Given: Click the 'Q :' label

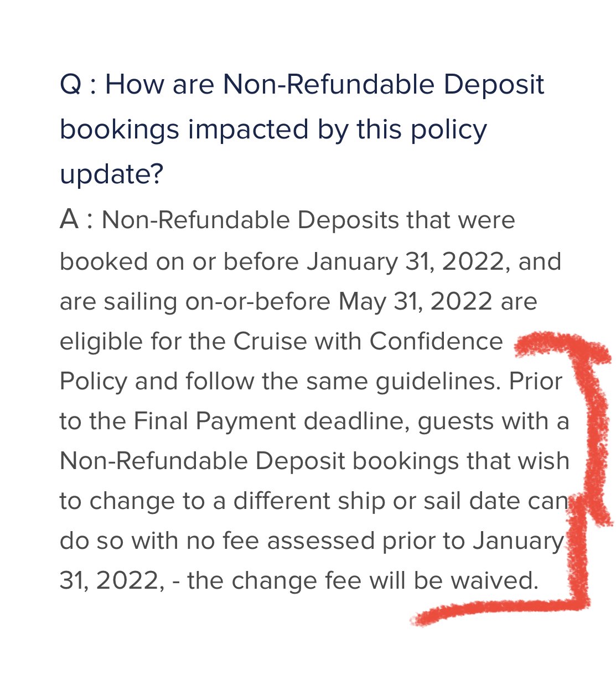Looking at the screenshot, I should (78, 85).
